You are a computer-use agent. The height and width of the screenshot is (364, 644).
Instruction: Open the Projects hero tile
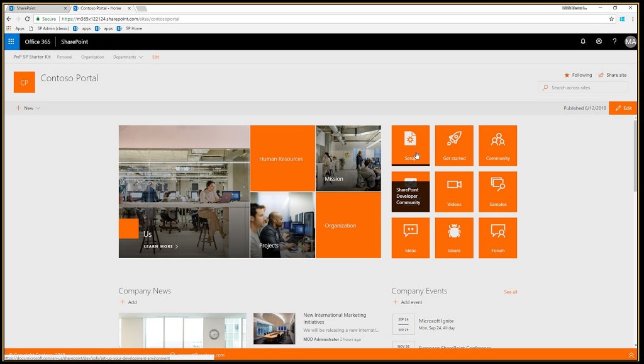pos(282,225)
